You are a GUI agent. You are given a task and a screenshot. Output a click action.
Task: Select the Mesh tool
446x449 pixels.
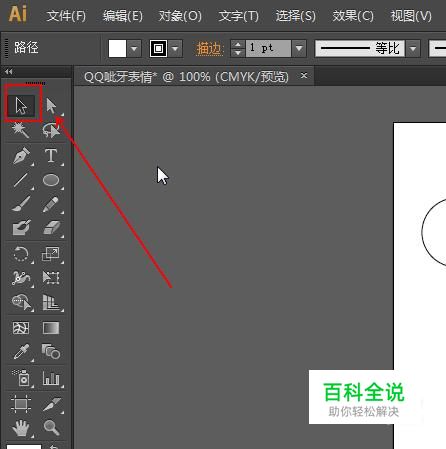point(21,328)
